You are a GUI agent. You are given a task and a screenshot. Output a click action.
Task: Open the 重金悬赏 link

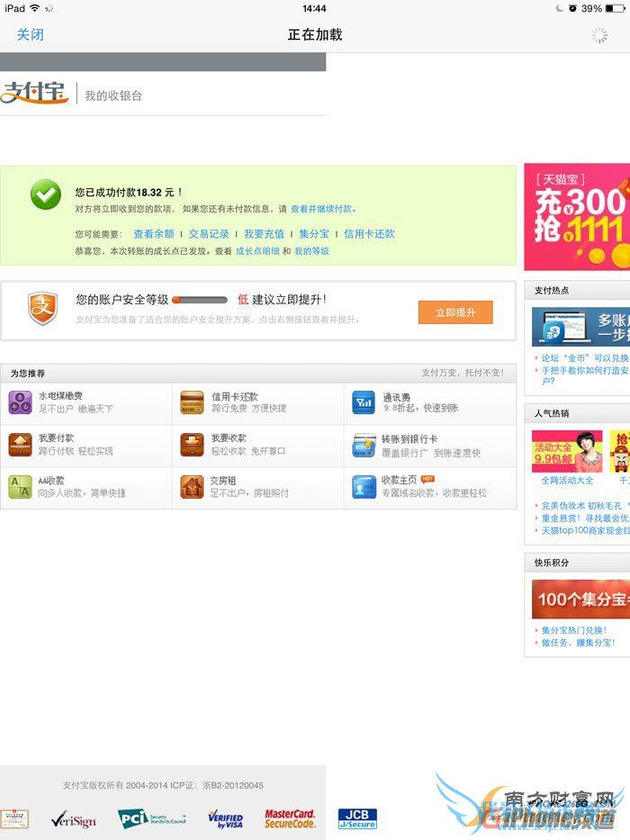coord(585,518)
